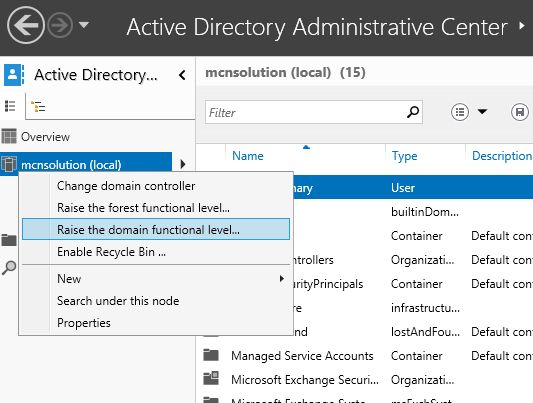This screenshot has width=533, height=403.
Task: Click the Overview grid icon
Action: (x=9, y=136)
